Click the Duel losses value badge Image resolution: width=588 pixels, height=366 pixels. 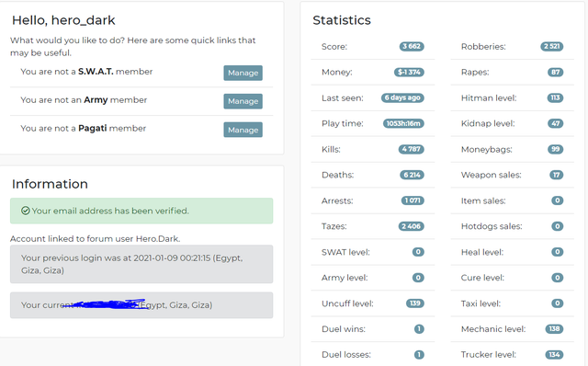(x=419, y=355)
